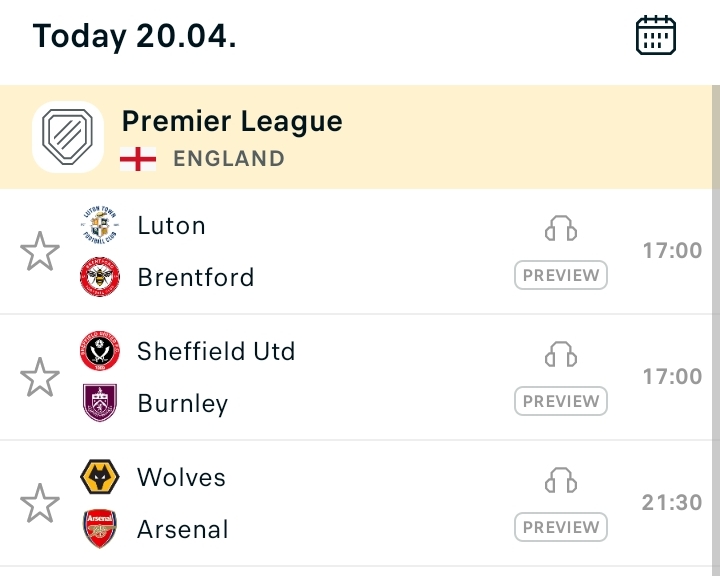This screenshot has height=576, width=720.
Task: Click the Premier League shield logo
Action: [68, 137]
